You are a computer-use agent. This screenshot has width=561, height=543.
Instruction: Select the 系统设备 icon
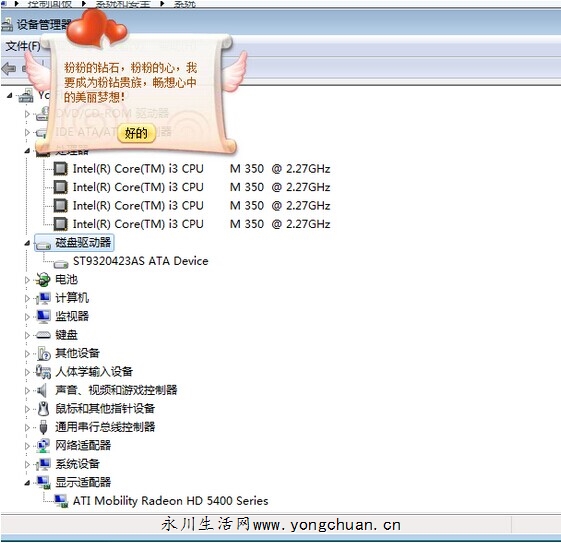point(43,465)
